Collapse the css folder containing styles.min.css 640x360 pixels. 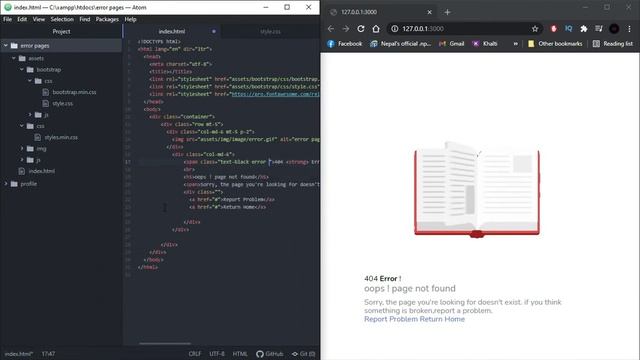pos(22,126)
